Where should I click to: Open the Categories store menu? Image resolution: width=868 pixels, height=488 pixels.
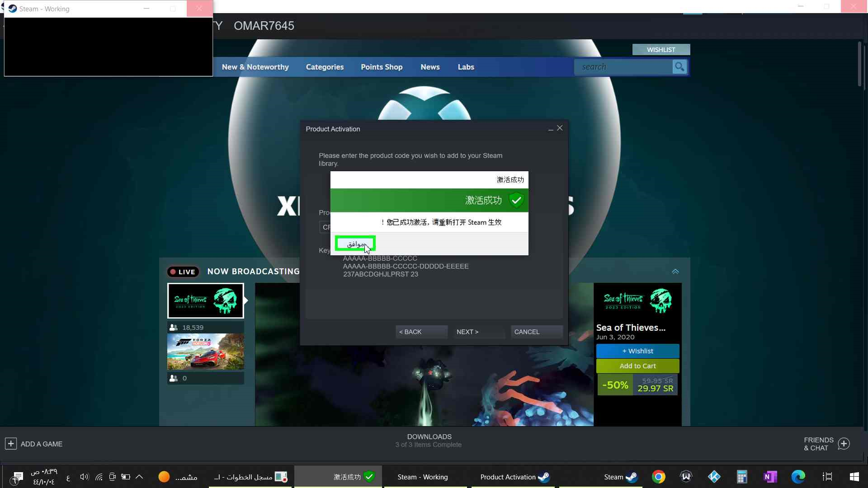pyautogui.click(x=325, y=67)
